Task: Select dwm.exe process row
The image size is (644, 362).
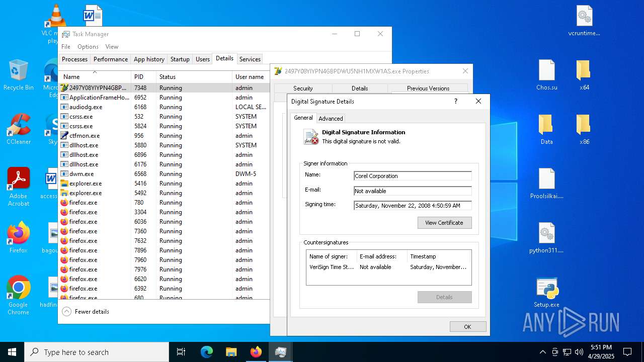Action: 165,174
